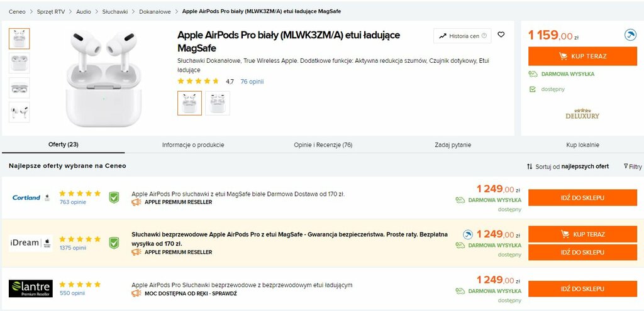Click the free shipping truck icon in Cortland row
Screen dimensions: 644x311
click(x=460, y=200)
